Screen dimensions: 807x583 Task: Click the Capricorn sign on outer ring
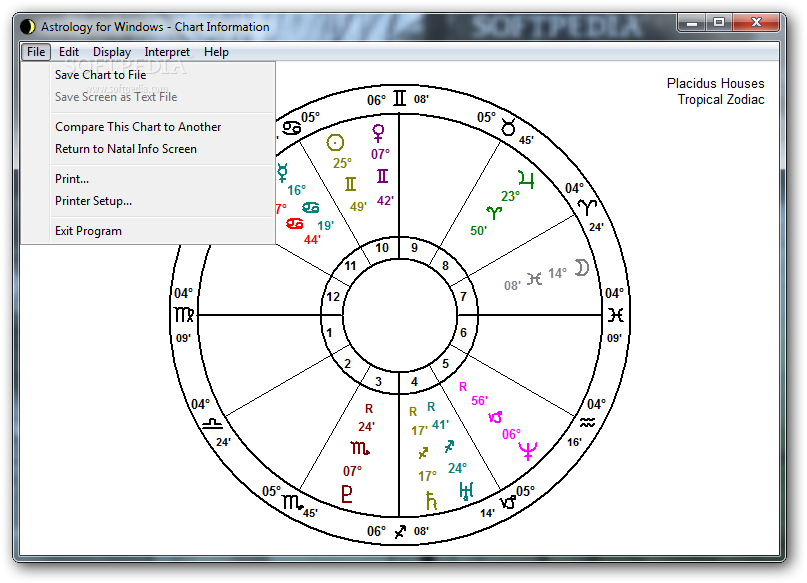[508, 502]
